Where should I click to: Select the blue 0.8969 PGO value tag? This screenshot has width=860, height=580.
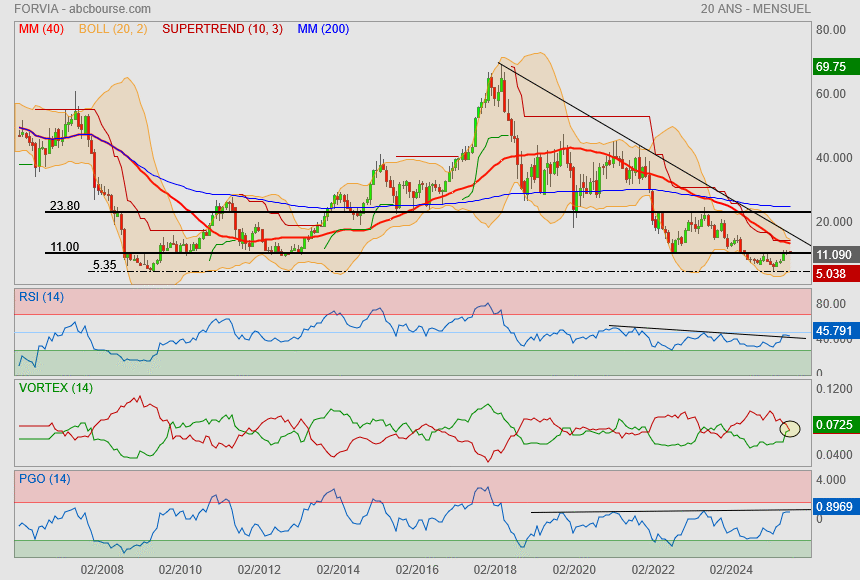(834, 507)
